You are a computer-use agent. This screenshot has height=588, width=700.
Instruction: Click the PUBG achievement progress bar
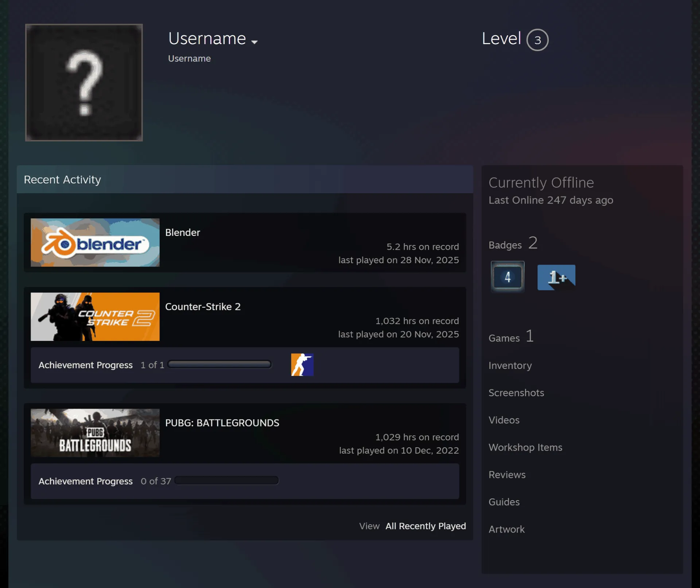226,480
